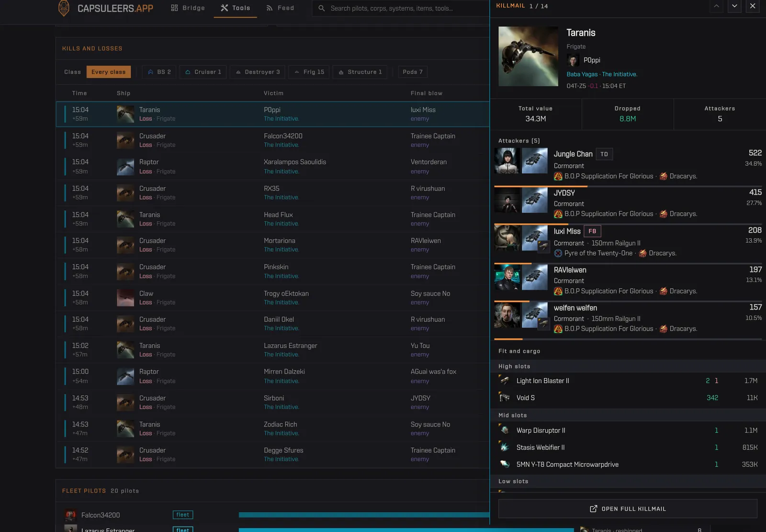Filter kills by Pods 7

(413, 72)
